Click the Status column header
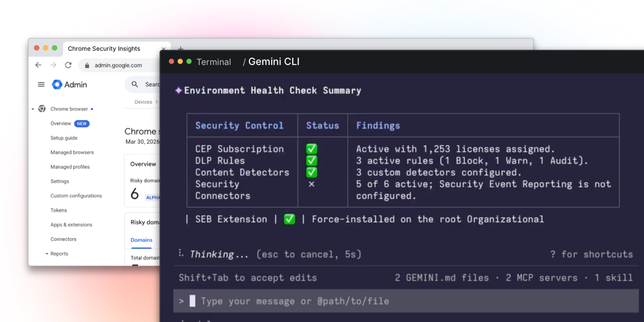 click(323, 126)
